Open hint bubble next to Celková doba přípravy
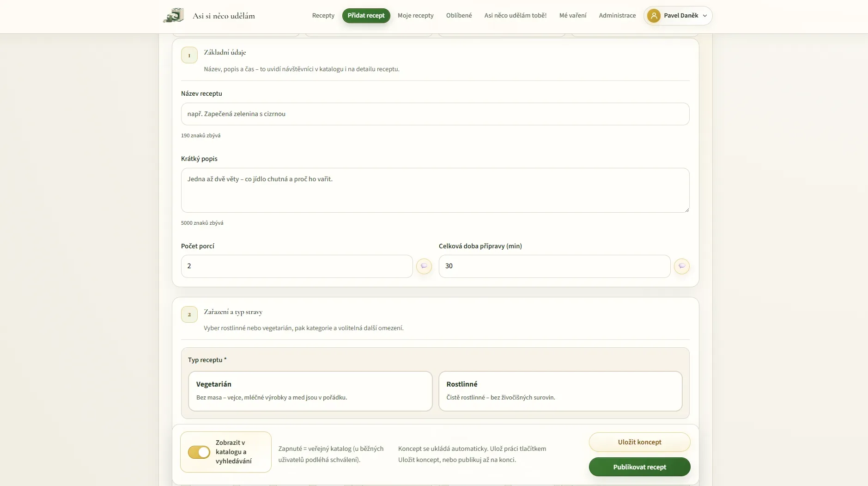This screenshot has height=486, width=868. pyautogui.click(x=682, y=266)
